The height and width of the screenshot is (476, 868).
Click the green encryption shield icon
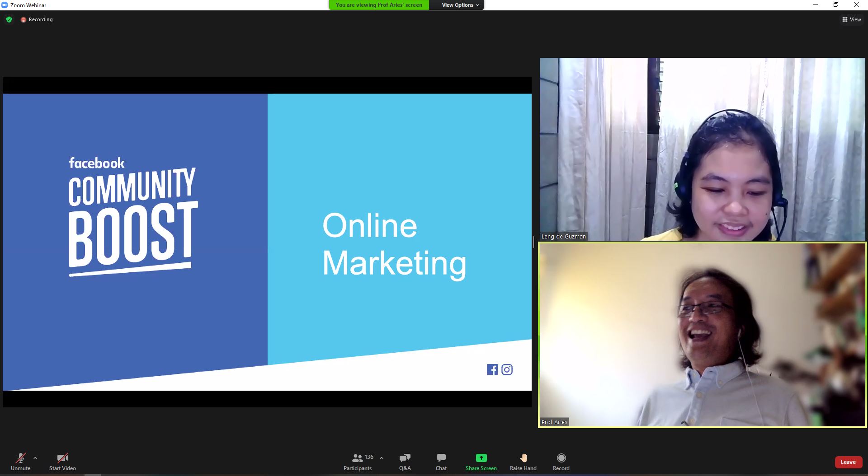[9, 19]
